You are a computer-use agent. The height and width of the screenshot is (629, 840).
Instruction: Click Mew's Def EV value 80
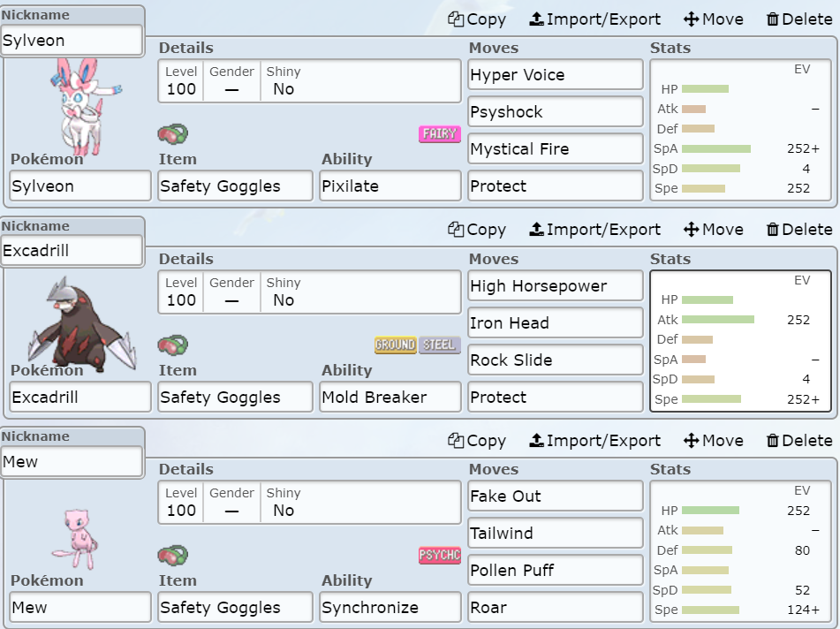coord(802,550)
